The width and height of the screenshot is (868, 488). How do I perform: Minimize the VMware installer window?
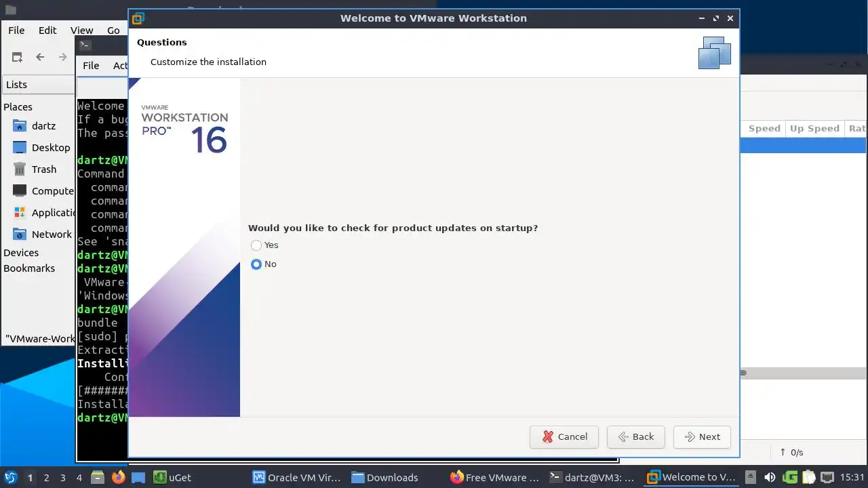click(701, 18)
